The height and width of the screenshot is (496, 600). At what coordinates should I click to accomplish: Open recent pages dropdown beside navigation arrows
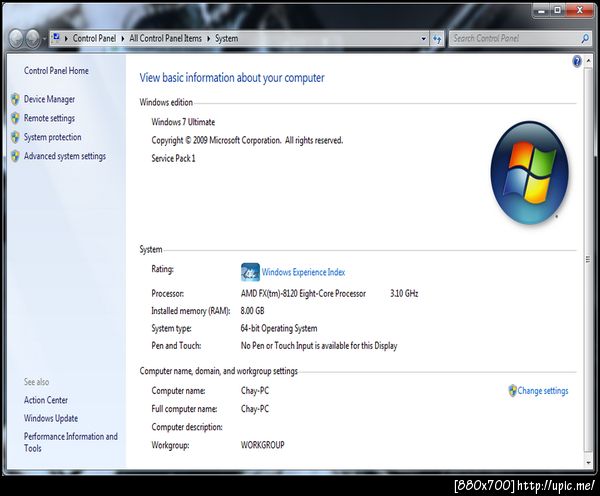tap(44, 39)
